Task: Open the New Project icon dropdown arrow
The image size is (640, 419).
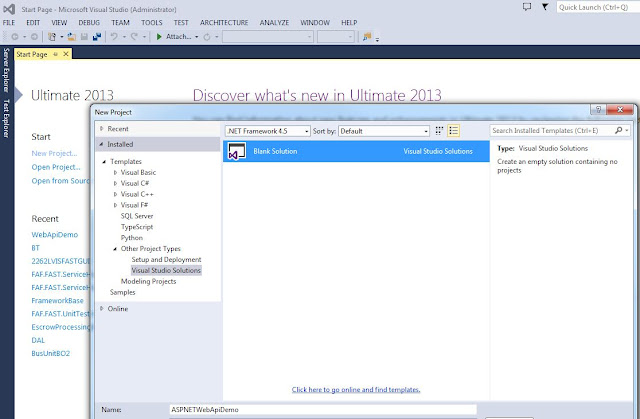Action: [x=62, y=37]
